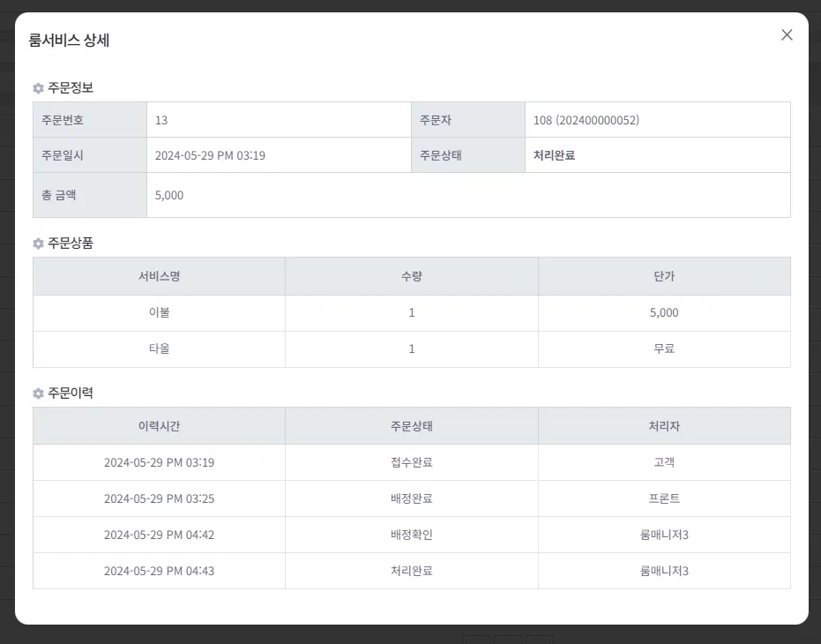Click the 배정확인 history entry
This screenshot has width=821, height=644.
(x=411, y=535)
